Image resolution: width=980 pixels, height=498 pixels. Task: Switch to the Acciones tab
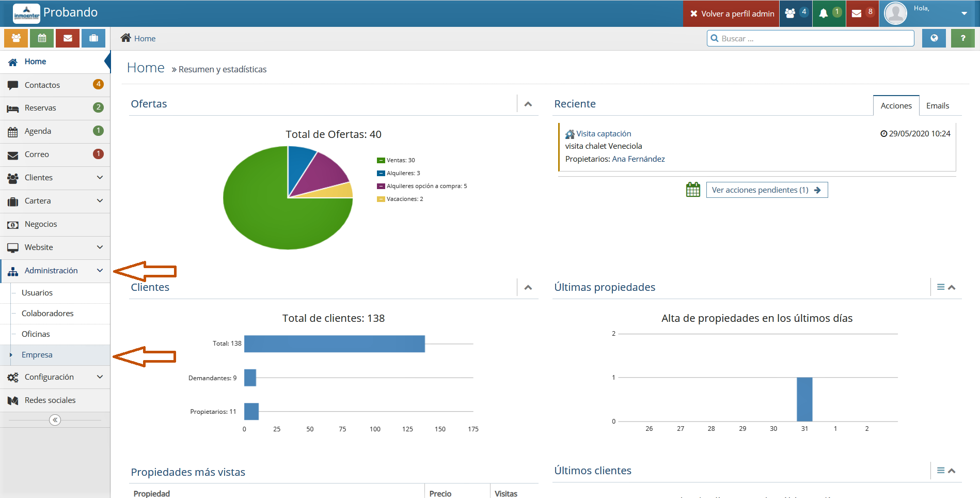pyautogui.click(x=896, y=105)
